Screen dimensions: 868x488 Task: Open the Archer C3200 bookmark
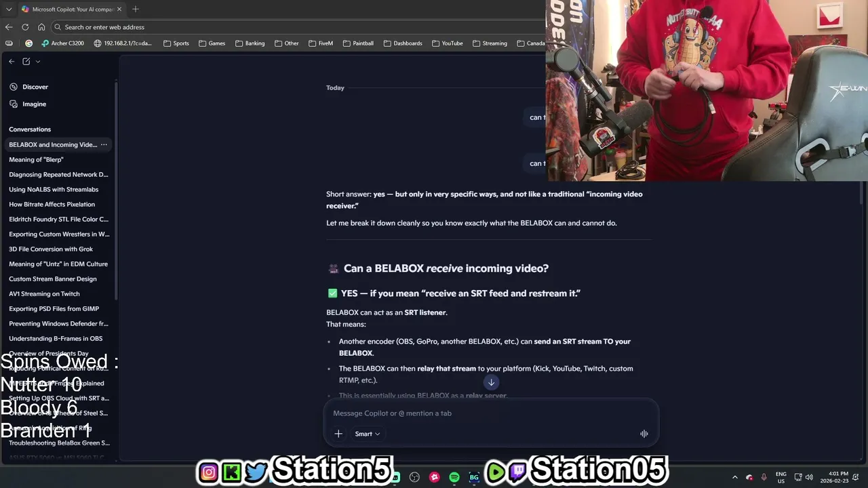click(x=62, y=43)
